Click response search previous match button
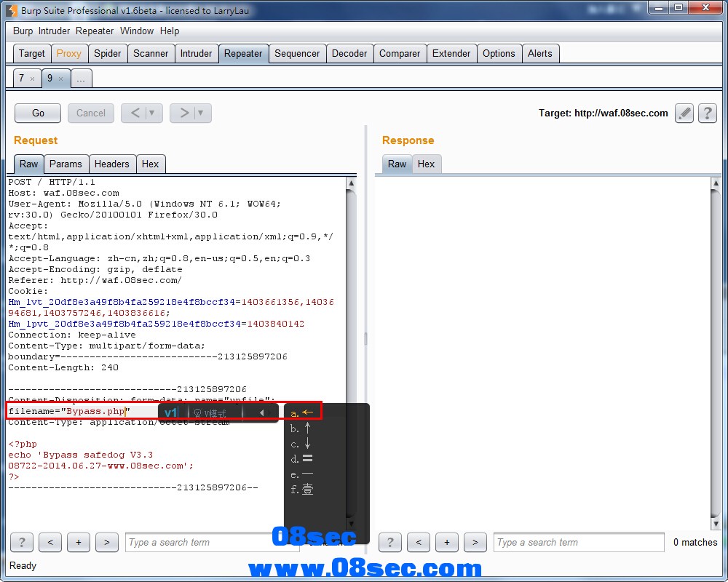 [419, 542]
